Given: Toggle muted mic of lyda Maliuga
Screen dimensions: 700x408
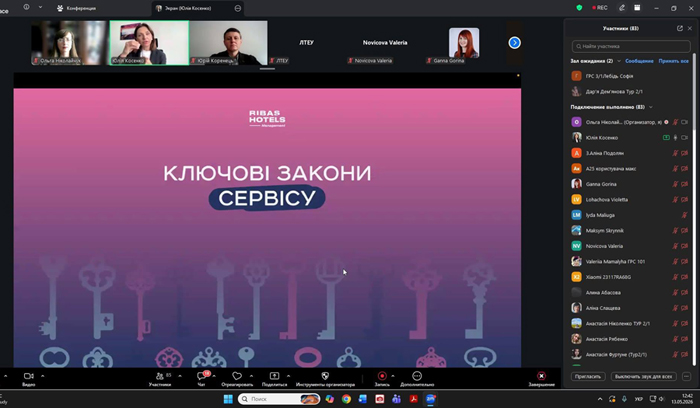Looking at the screenshot, I should 684,215.
